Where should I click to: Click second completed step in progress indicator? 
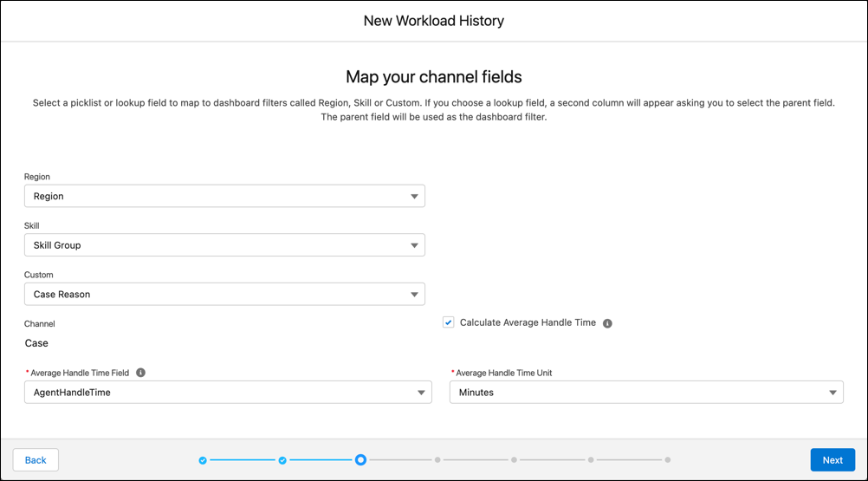[282, 460]
